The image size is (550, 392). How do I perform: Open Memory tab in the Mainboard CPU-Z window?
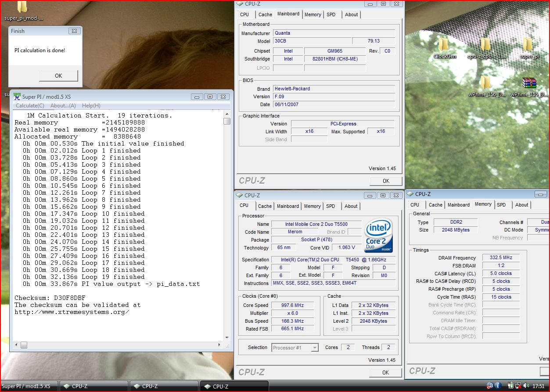pyautogui.click(x=313, y=14)
